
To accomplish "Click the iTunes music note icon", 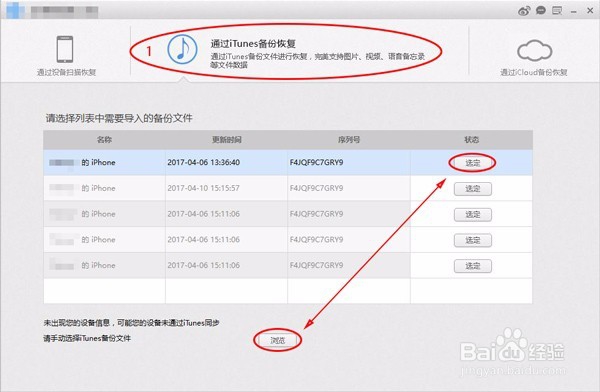I will 183,49.
